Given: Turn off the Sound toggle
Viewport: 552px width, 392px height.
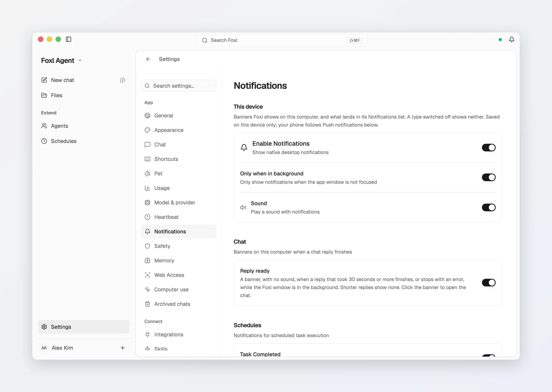Looking at the screenshot, I should tap(489, 207).
